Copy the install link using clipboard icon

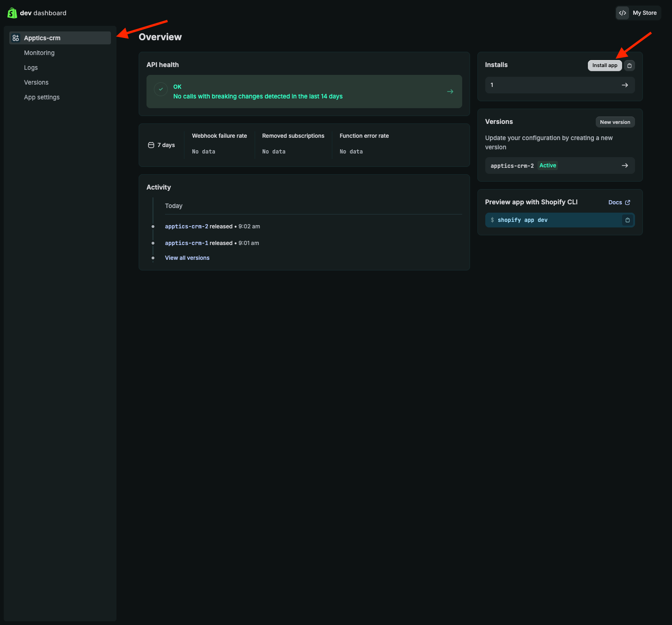point(629,66)
